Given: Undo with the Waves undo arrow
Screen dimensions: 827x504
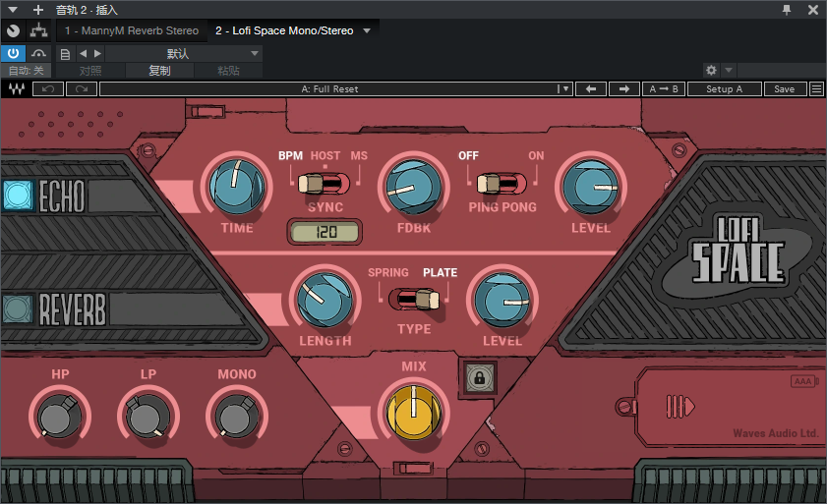Looking at the screenshot, I should click(48, 89).
